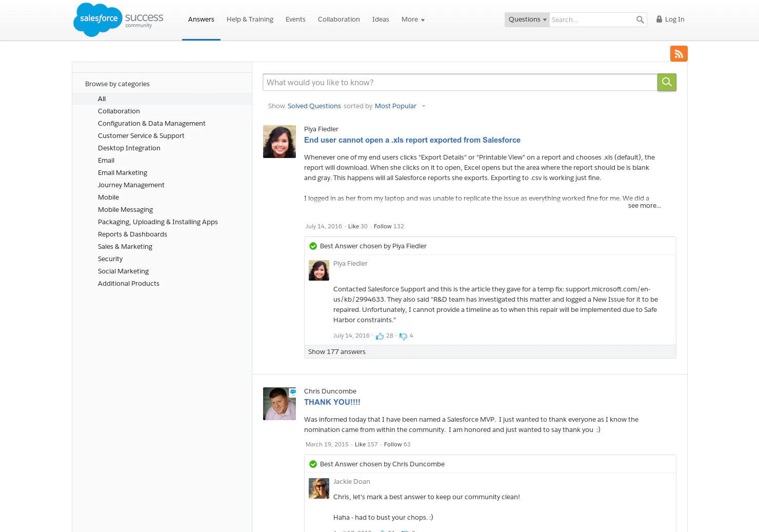
Task: Click the green search button
Action: [x=667, y=82]
